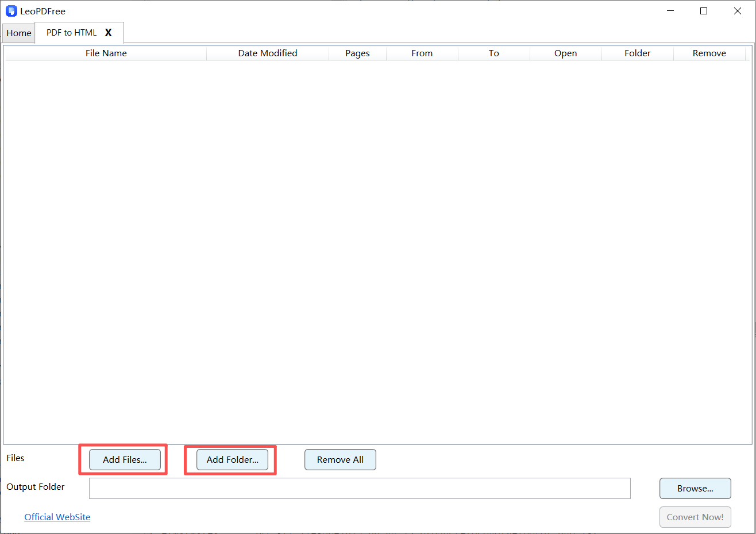Screen dimensions: 756x534
Task: Switch to the Home tab
Action: [x=18, y=33]
